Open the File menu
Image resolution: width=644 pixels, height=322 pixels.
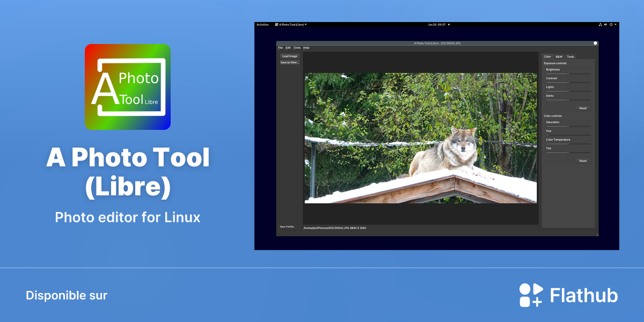pos(280,48)
